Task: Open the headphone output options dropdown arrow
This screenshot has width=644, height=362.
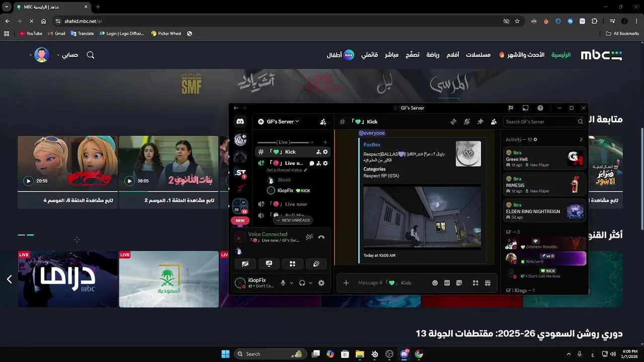Action: [310, 283]
